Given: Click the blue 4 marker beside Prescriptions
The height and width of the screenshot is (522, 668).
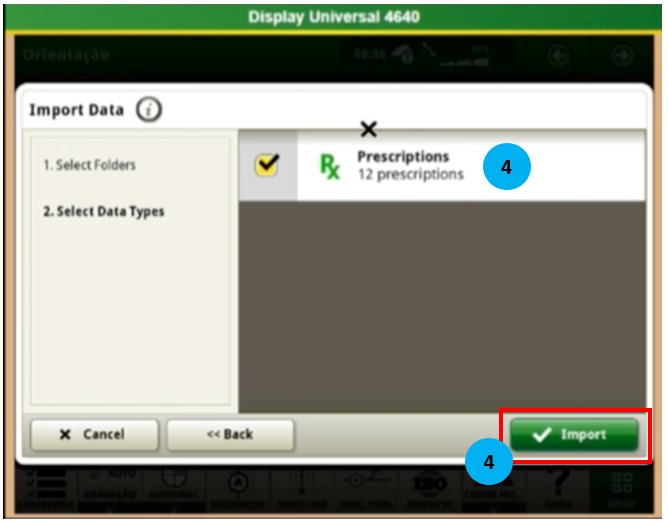Looking at the screenshot, I should pyautogui.click(x=506, y=168).
